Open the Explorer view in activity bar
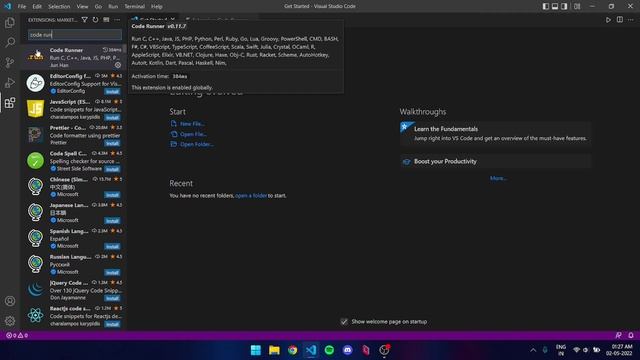640x360 pixels. [x=10, y=23]
